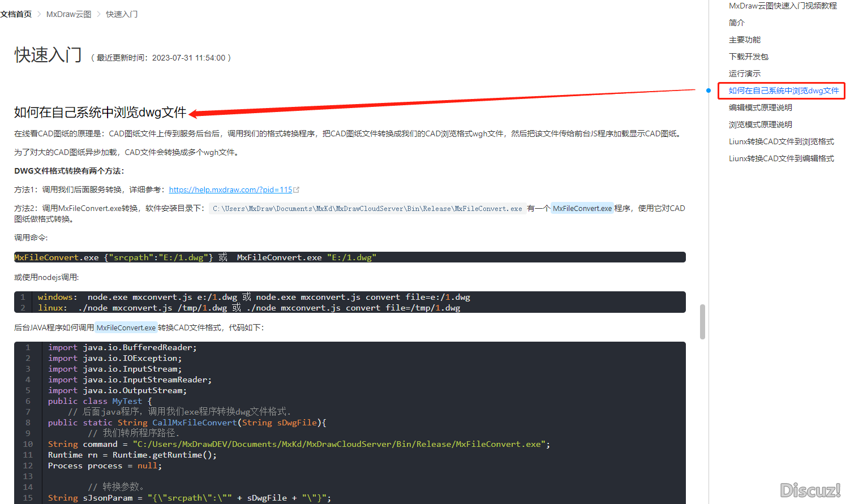This screenshot has width=850, height=504.
Task: Click the 'Process process = null;' line
Action: coord(105,466)
